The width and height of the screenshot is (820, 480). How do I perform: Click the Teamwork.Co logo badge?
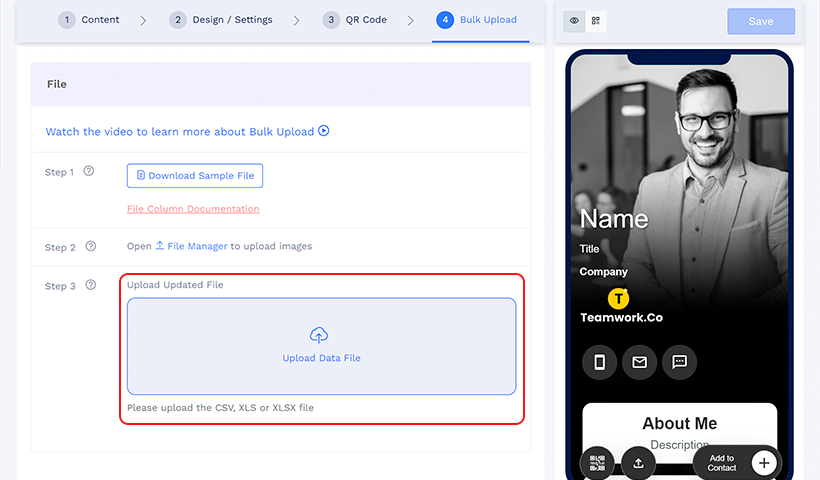coord(619,299)
